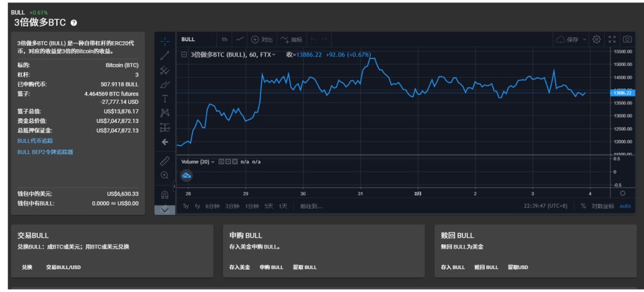
Task: Toggle the magnet snap mode
Action: coord(165,195)
